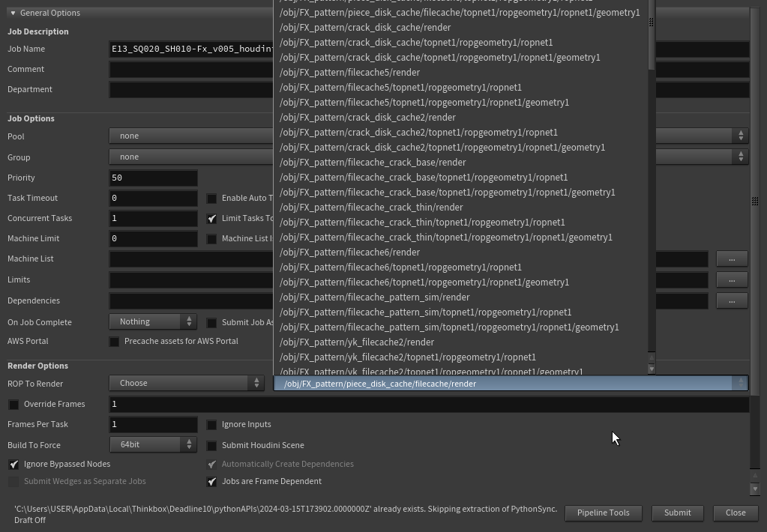Toggle Submit Job As checkbox

pyautogui.click(x=211, y=323)
